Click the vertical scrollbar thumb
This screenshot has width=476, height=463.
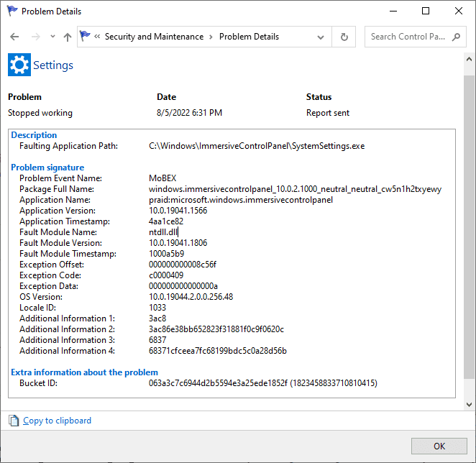click(470, 226)
